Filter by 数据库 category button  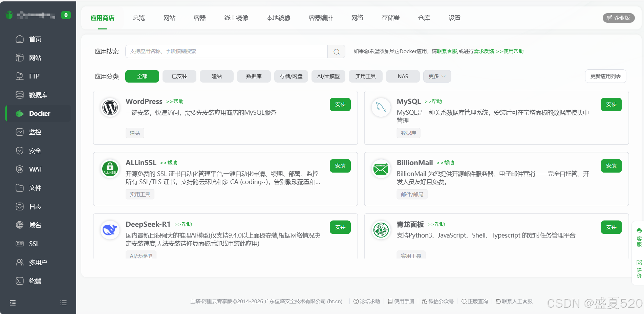(x=254, y=76)
